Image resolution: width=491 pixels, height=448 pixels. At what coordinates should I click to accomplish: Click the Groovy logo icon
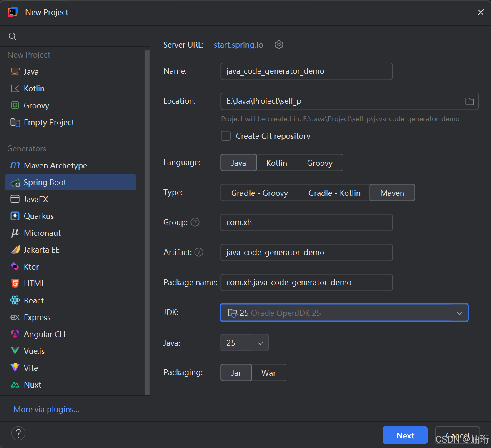click(x=15, y=105)
